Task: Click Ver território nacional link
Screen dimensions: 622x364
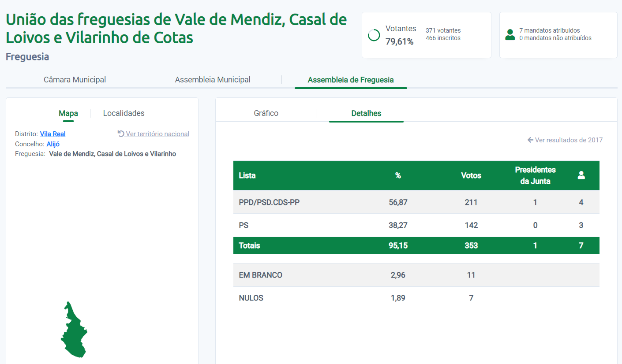Action: tap(157, 134)
